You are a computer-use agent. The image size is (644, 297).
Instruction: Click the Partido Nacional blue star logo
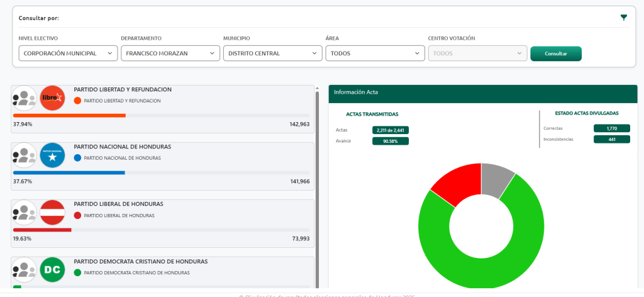tap(52, 155)
